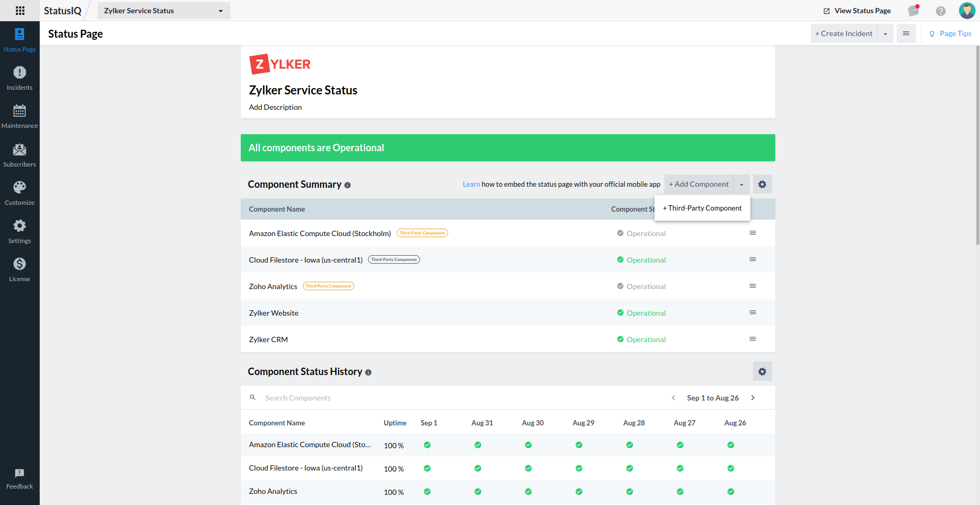The image size is (980, 505).
Task: Open the help question mark
Action: 940,11
